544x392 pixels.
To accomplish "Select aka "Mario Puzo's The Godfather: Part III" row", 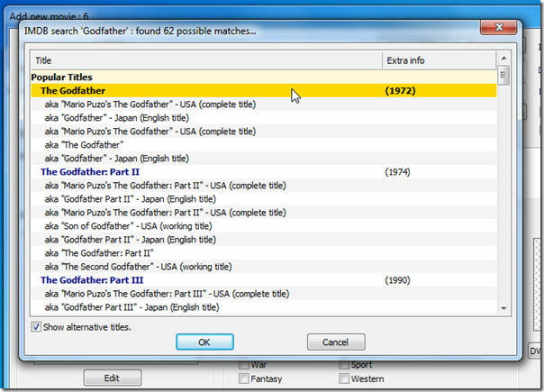I will point(264,294).
